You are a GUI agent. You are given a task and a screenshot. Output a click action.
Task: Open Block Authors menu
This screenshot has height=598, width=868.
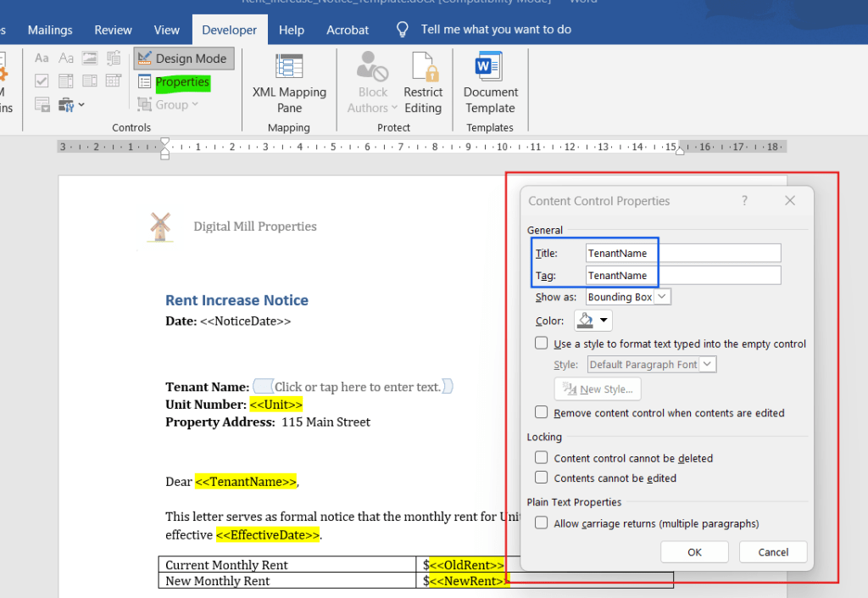(372, 84)
